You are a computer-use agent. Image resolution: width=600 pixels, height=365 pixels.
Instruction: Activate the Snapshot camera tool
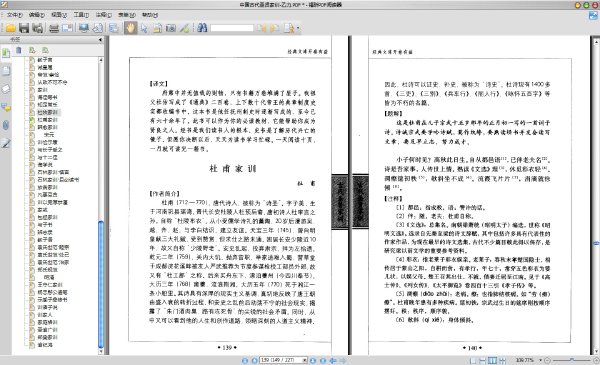point(171,28)
